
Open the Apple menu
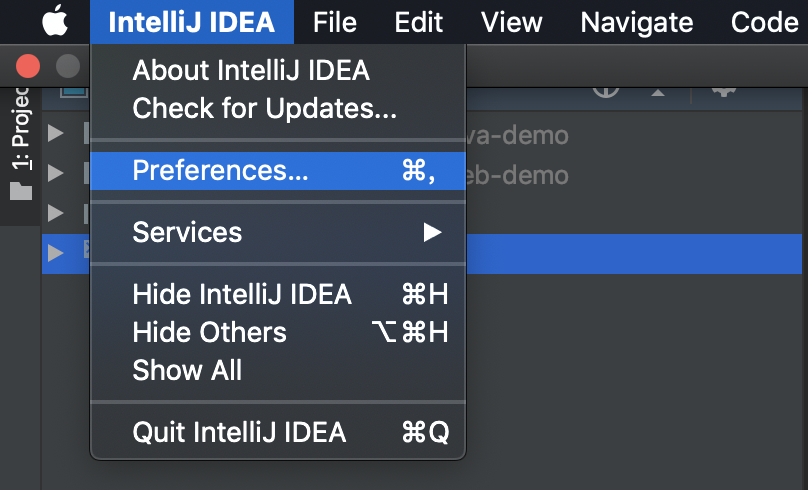coord(56,21)
